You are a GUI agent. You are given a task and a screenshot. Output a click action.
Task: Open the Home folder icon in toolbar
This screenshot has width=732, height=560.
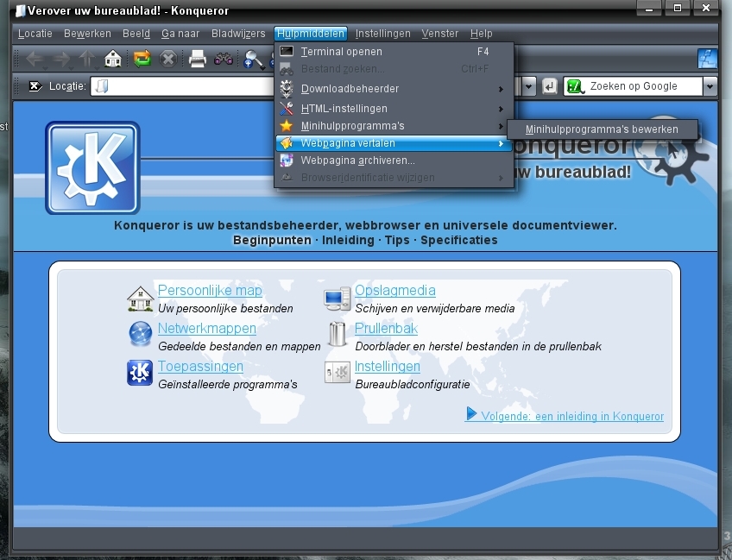point(113,59)
